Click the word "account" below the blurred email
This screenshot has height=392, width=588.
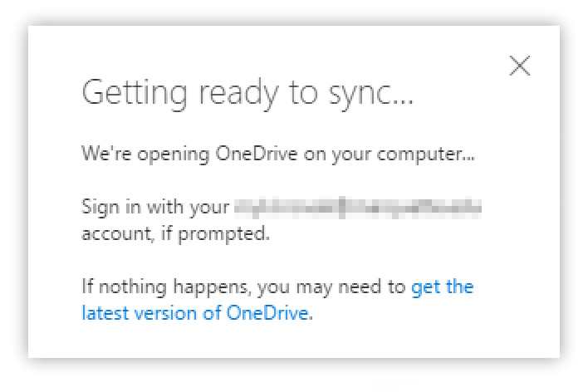[112, 233]
